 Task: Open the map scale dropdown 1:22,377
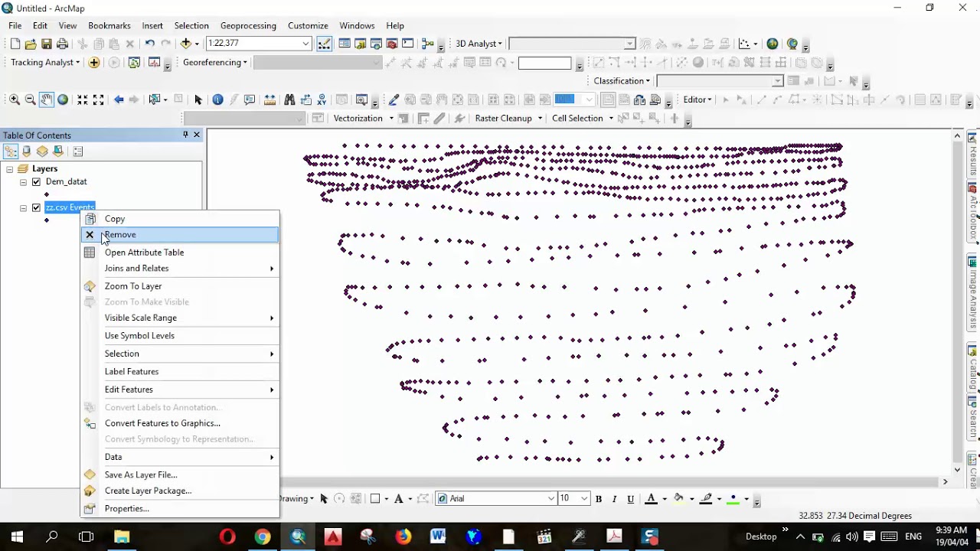tap(305, 44)
